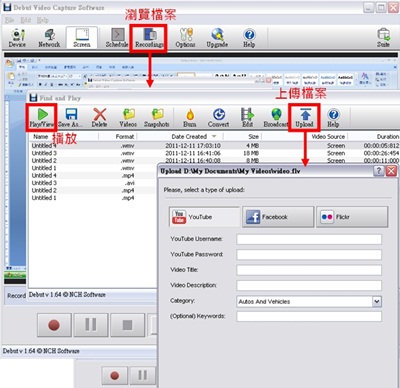Open the Options wrench icon
400x388 pixels.
pos(185,38)
